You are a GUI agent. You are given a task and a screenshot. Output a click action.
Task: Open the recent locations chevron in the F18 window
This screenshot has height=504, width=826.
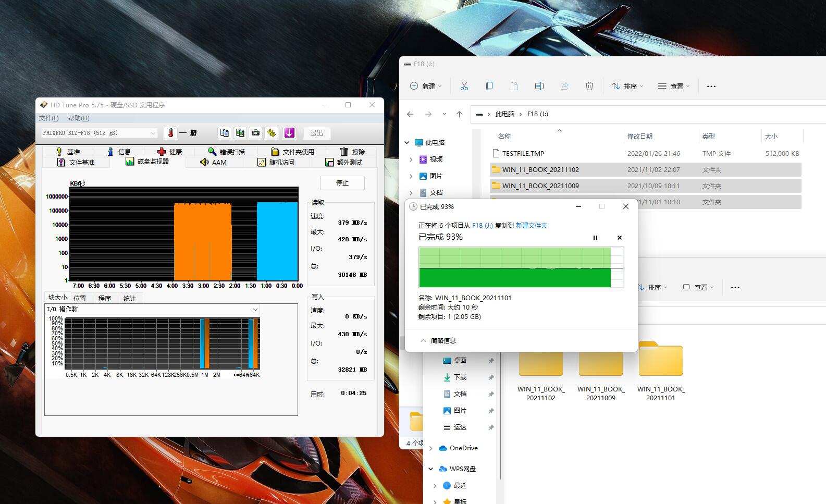[x=444, y=114]
